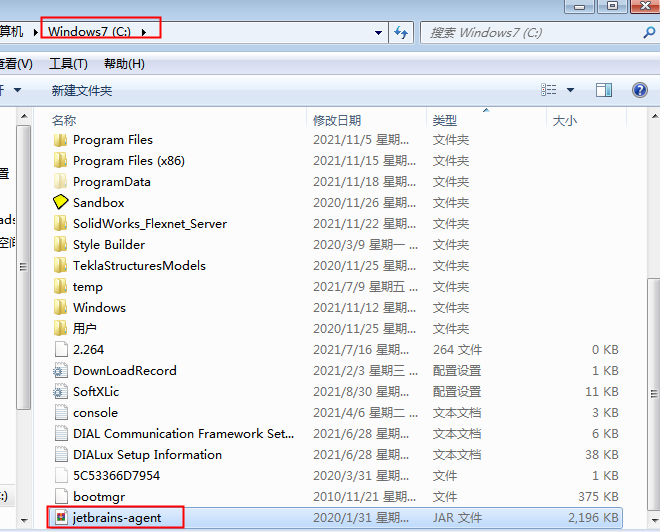Click SoftXLic 配置设置 type cell
Viewport: 660px width, 532px height.
pyautogui.click(x=457, y=392)
